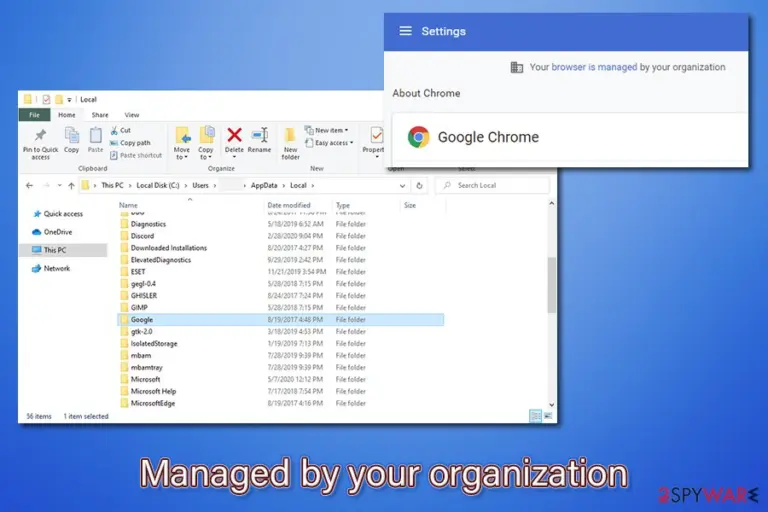The image size is (768, 512).
Task: Open the Easy access dropdown
Action: coord(329,143)
